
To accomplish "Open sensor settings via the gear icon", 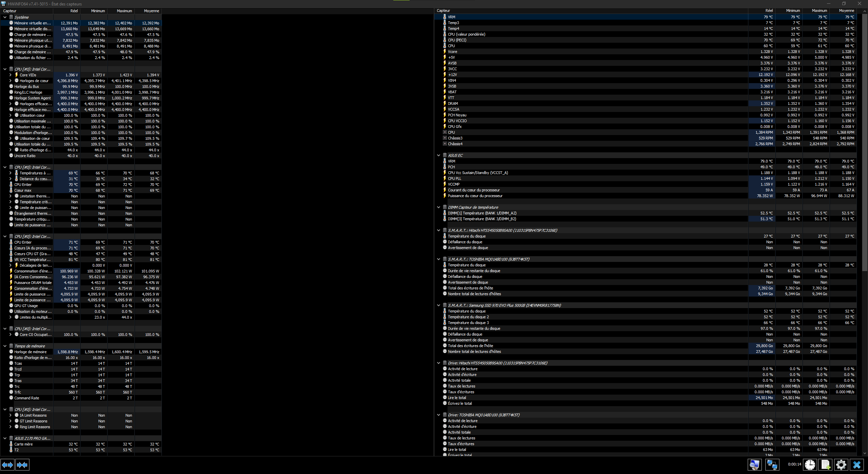I will click(x=841, y=465).
